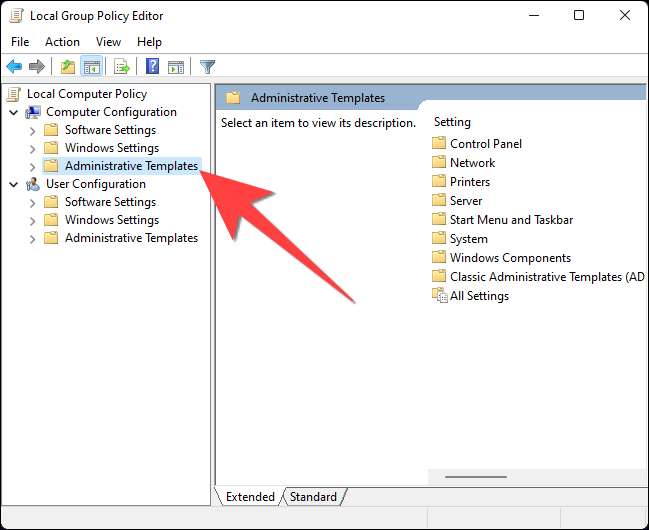Expand Windows Settings under User Configuration
The height and width of the screenshot is (530, 649).
33,221
